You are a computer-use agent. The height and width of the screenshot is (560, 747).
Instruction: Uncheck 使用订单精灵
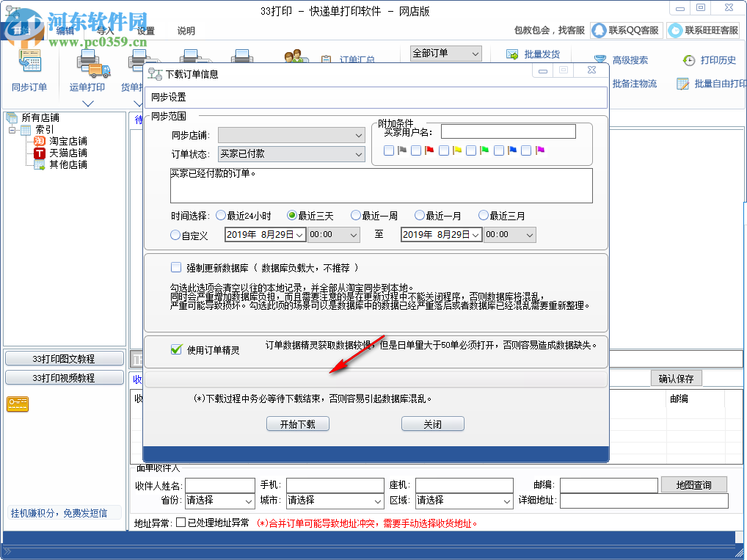[x=176, y=349]
